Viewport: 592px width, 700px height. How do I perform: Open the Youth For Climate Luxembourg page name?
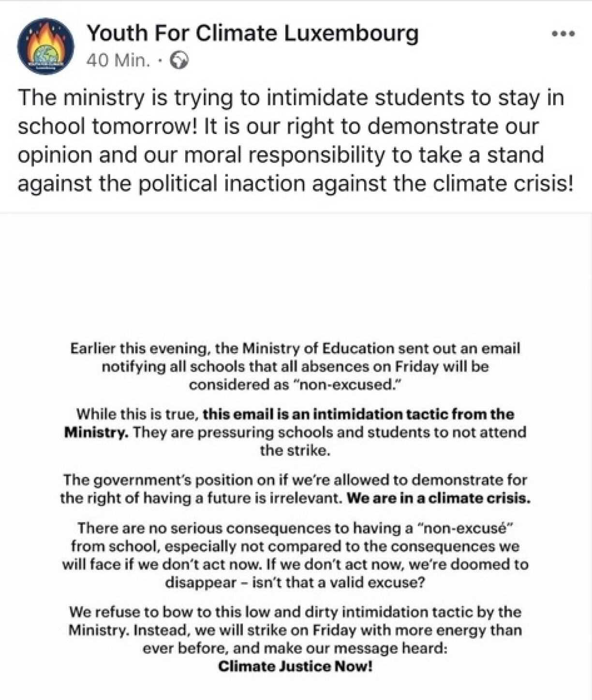click(252, 33)
